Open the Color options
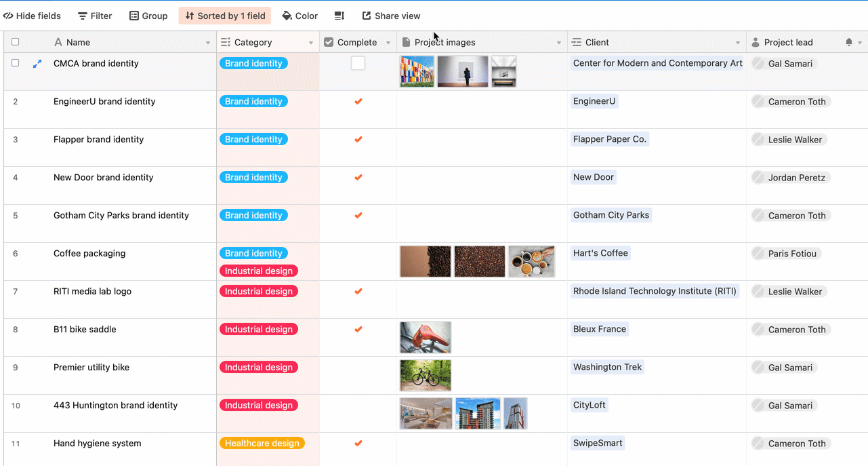The width and height of the screenshot is (868, 466). tap(299, 16)
